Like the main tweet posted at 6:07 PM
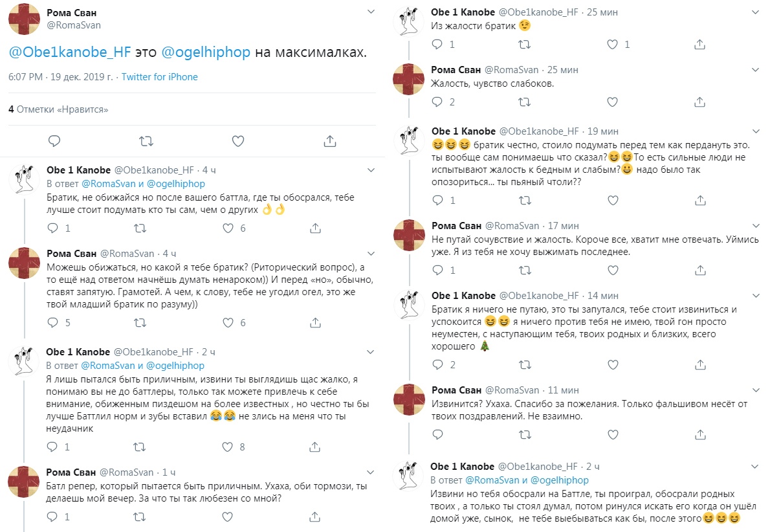 point(237,141)
